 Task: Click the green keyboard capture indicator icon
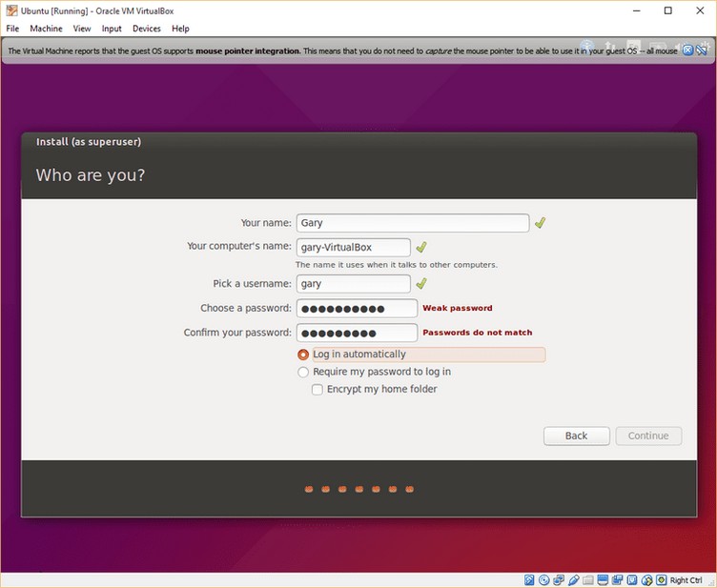tap(661, 579)
